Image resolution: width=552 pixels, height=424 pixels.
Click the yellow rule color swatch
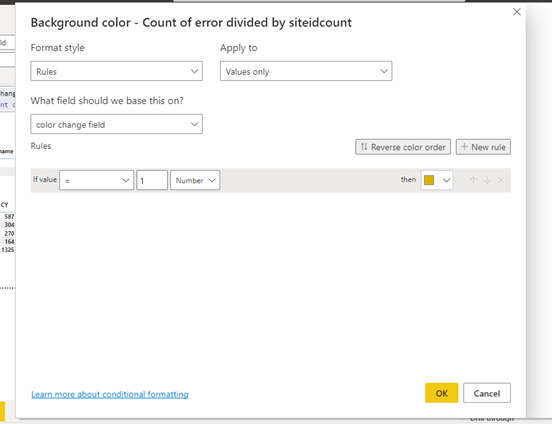(429, 180)
